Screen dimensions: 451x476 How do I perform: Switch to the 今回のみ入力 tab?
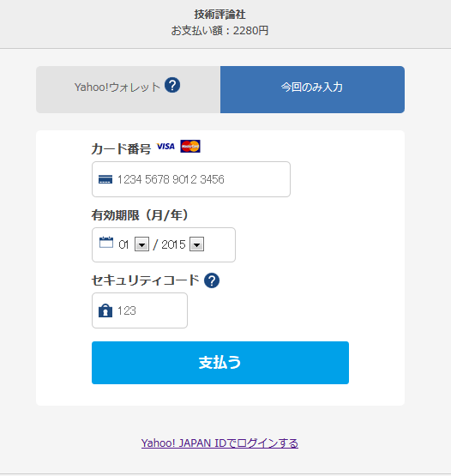pyautogui.click(x=312, y=89)
